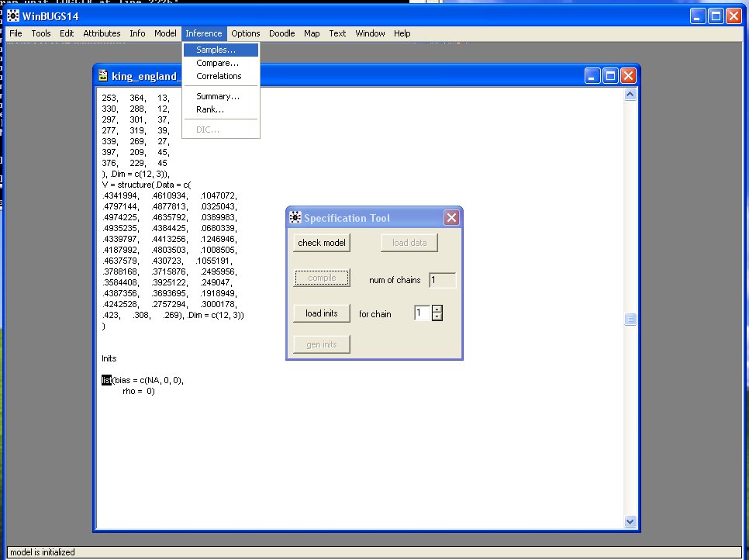Image resolution: width=749 pixels, height=560 pixels.
Task: Decrease the 'for chain' number with down arrow
Action: click(x=437, y=317)
